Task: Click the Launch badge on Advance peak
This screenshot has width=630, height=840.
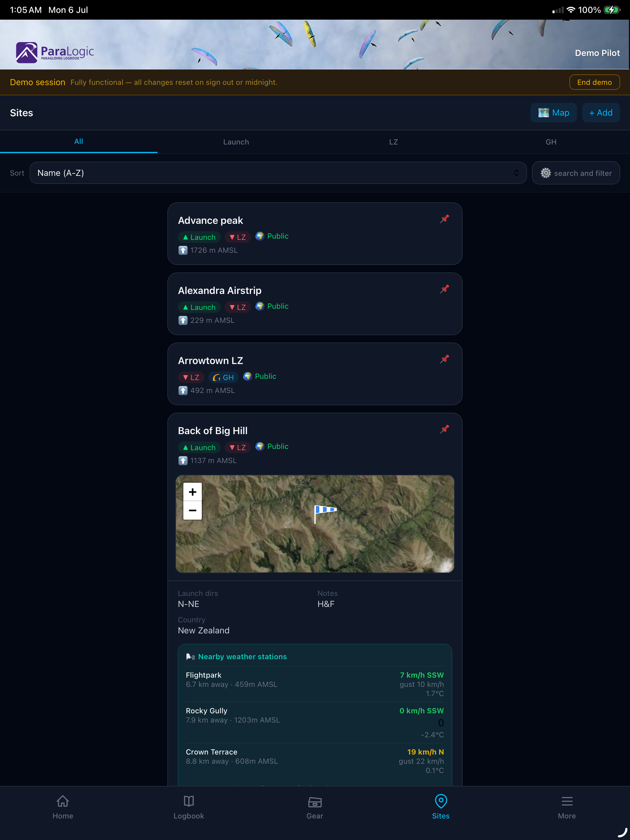Action: click(x=199, y=237)
